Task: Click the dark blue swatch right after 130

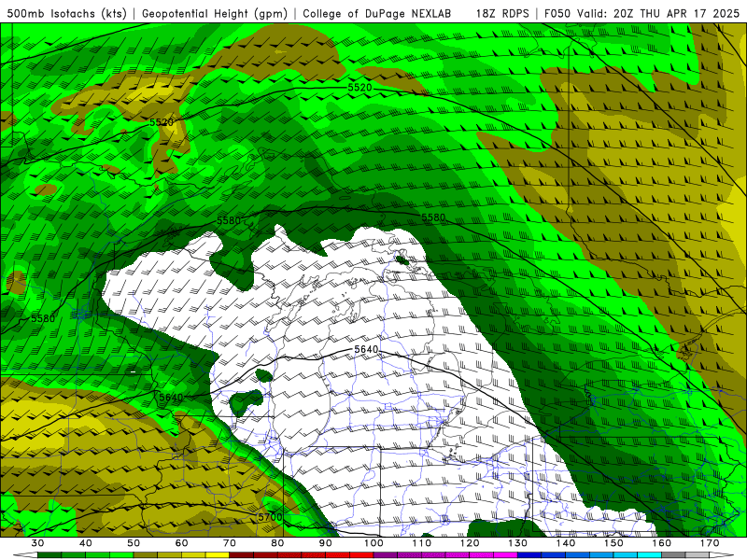Action: click(529, 555)
